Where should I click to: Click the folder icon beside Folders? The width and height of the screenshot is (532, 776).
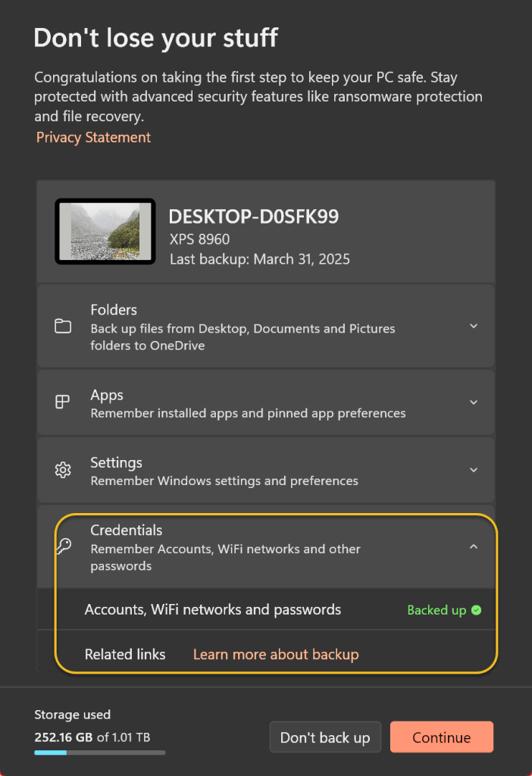click(63, 327)
